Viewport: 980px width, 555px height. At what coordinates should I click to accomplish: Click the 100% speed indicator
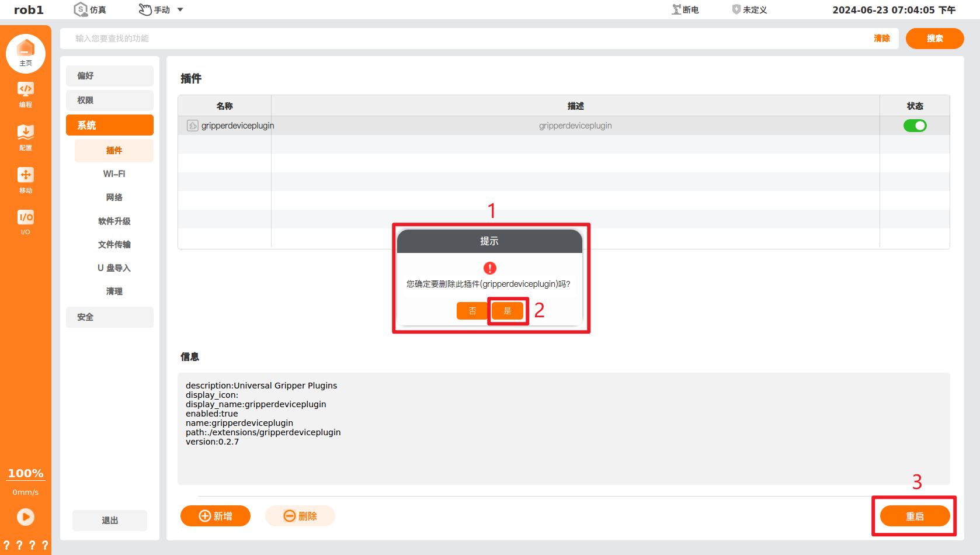click(26, 473)
